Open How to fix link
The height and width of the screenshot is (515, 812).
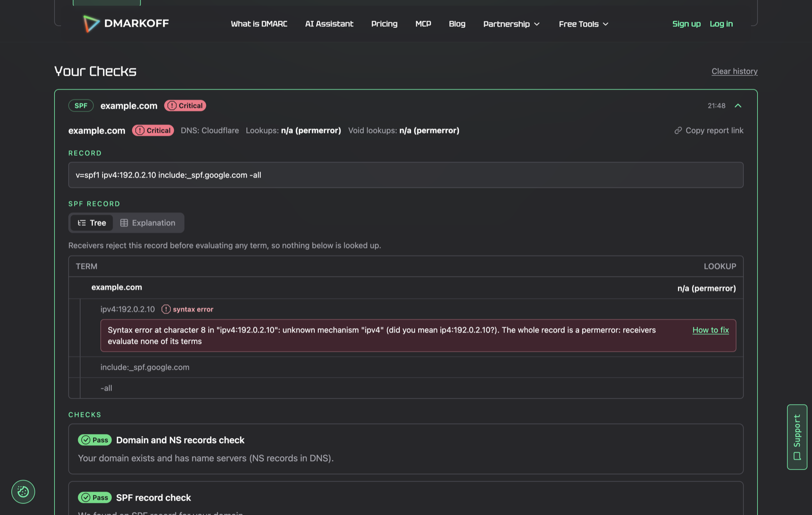(710, 330)
